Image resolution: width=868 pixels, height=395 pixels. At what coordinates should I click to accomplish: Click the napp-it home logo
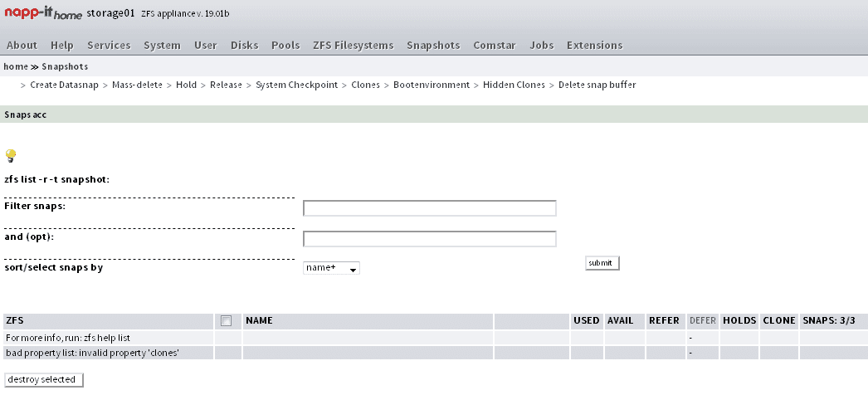click(43, 13)
